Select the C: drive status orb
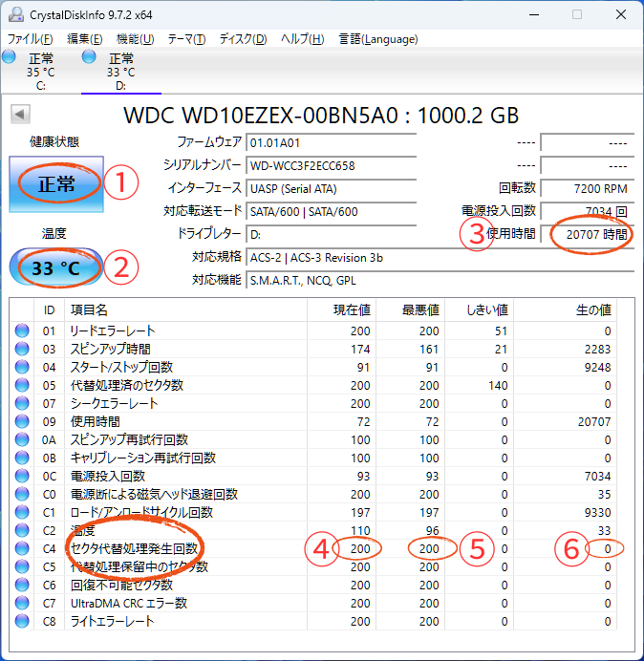 (10, 58)
